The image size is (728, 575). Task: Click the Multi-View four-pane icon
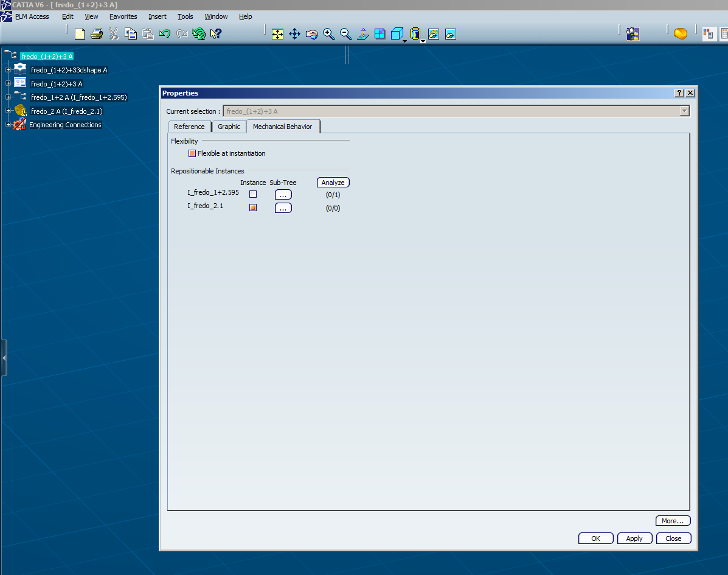point(380,34)
